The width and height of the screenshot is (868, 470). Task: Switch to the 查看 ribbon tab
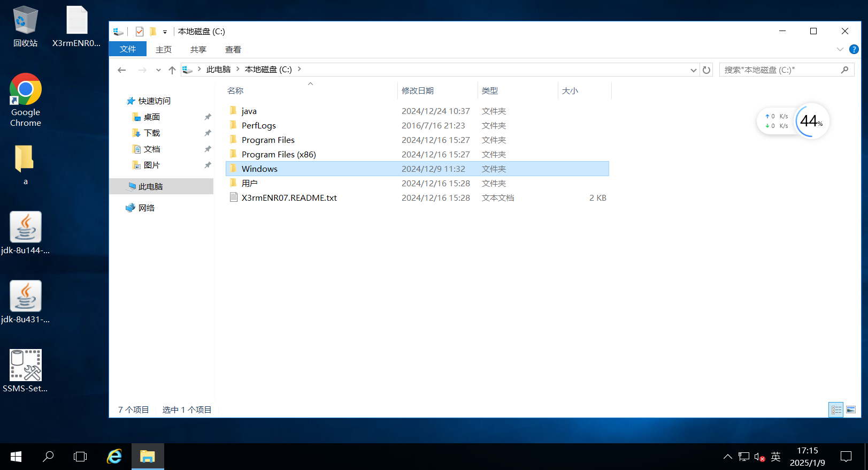click(x=233, y=49)
